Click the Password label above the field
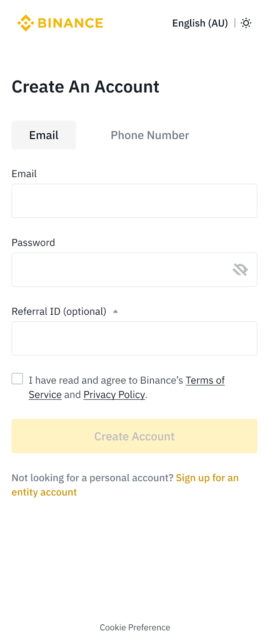 tap(33, 243)
